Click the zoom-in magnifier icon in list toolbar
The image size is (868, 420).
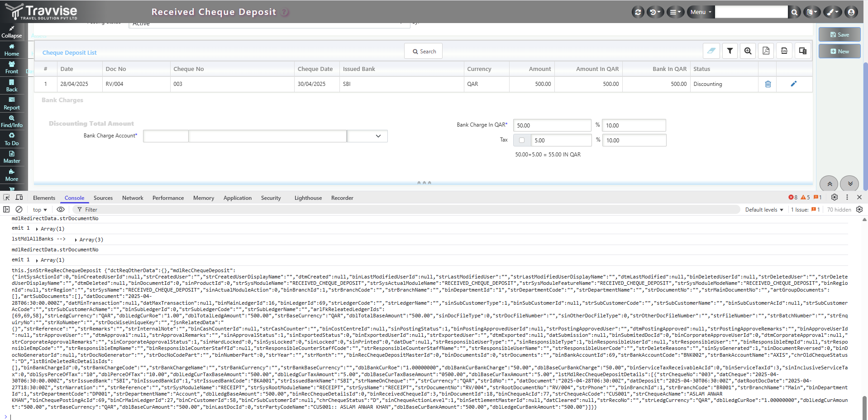pyautogui.click(x=748, y=51)
